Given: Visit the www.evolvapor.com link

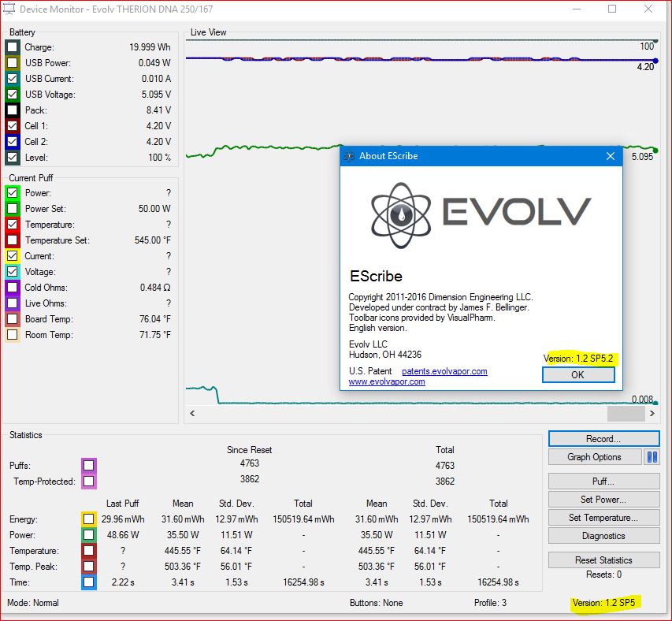Looking at the screenshot, I should point(387,381).
